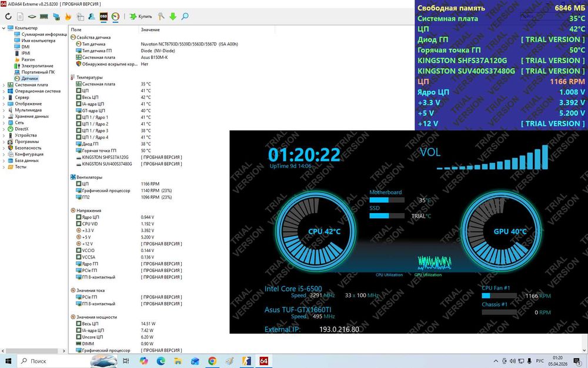Click the user silhouette toolbar icon
This screenshot has height=368, width=588.
92,16
